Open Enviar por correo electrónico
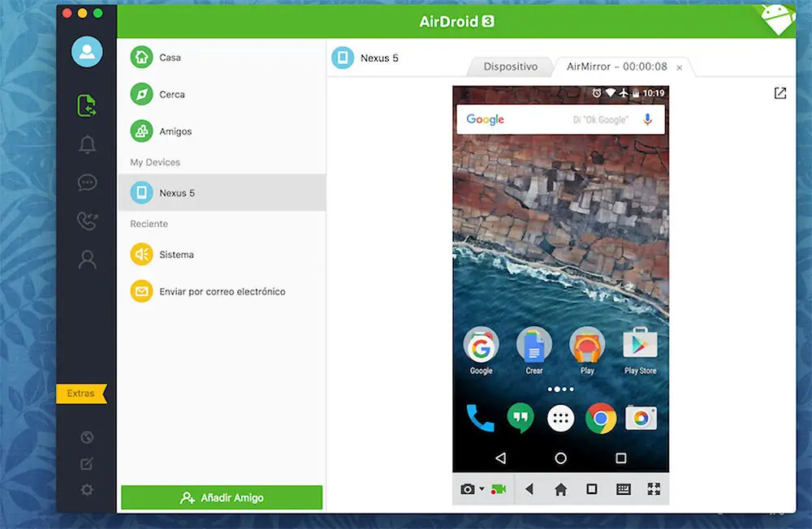Screen dimensions: 812x529 point(222,291)
